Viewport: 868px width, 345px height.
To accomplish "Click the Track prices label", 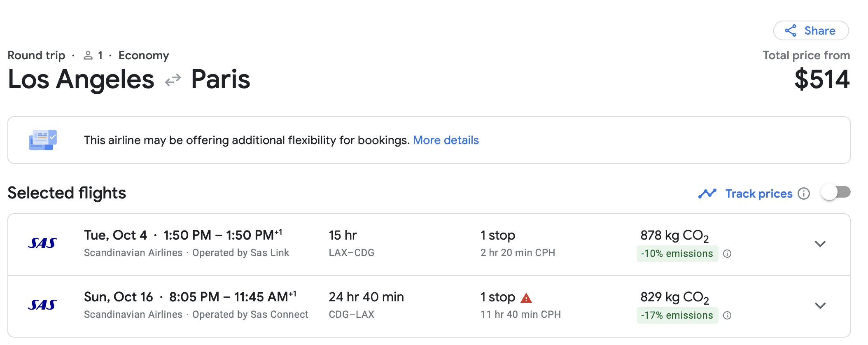I will pos(759,193).
